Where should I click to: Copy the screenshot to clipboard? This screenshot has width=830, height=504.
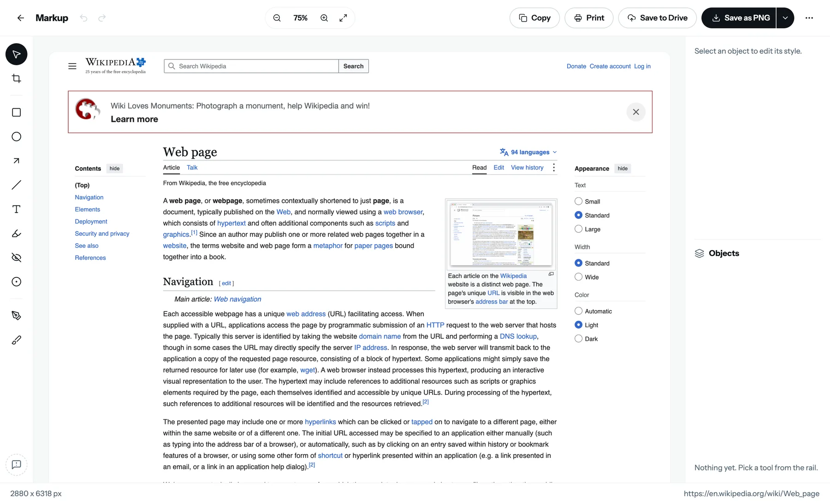[x=534, y=18]
